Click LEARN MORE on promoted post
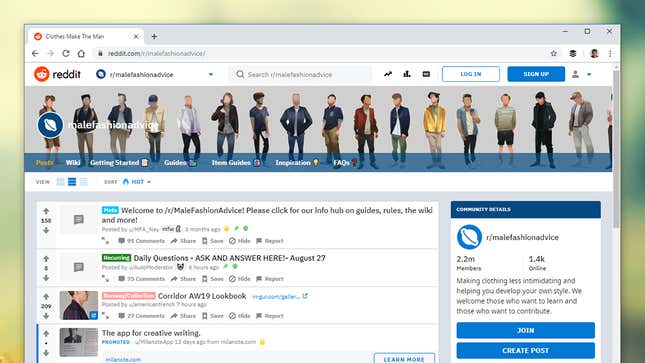 (404, 359)
